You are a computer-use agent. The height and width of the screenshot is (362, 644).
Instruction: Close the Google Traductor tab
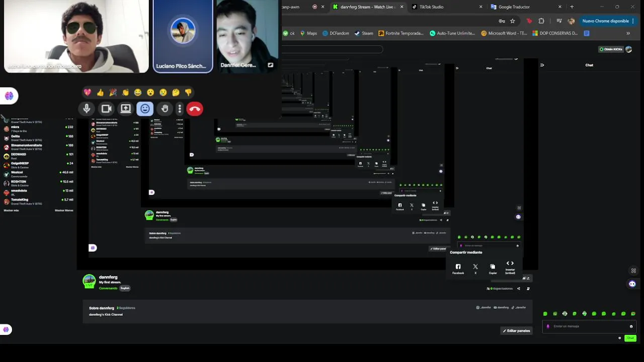(559, 7)
